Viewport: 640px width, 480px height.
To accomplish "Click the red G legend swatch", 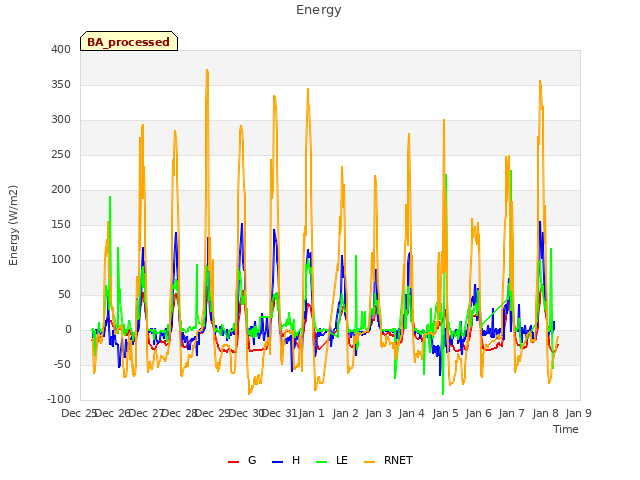I will pyautogui.click(x=233, y=462).
